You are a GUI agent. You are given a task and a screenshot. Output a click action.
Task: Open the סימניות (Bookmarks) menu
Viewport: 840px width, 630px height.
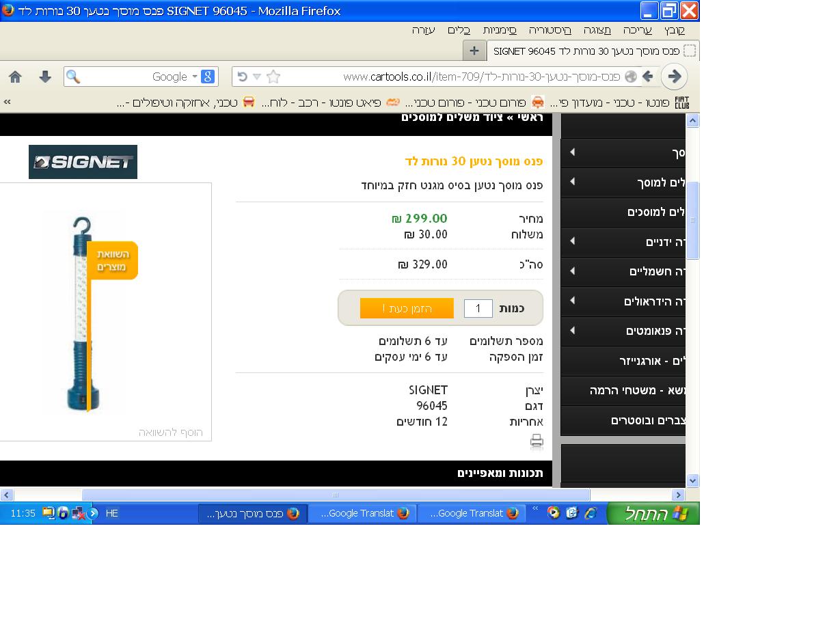pos(500,30)
